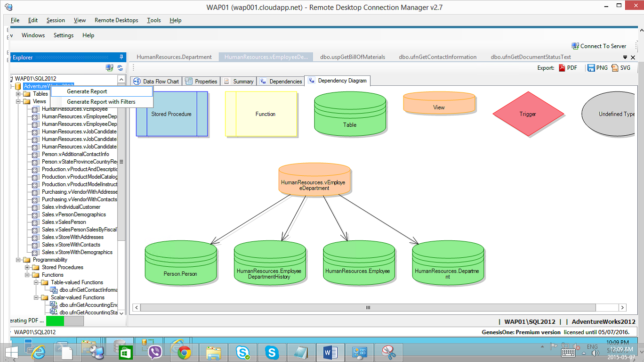The width and height of the screenshot is (644, 362).
Task: Open the Windows Store taskbar icon
Action: click(x=125, y=352)
